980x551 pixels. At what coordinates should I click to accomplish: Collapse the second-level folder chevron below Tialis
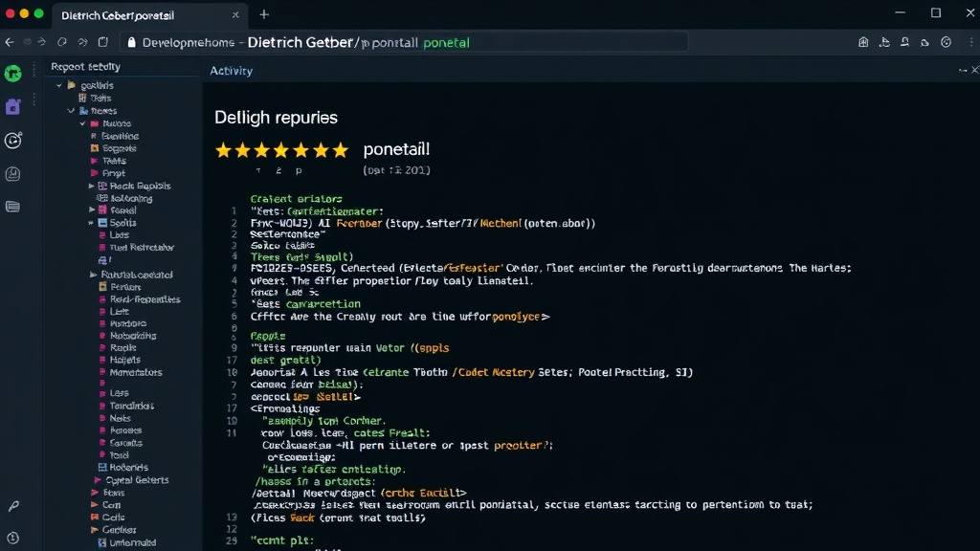tap(71, 111)
